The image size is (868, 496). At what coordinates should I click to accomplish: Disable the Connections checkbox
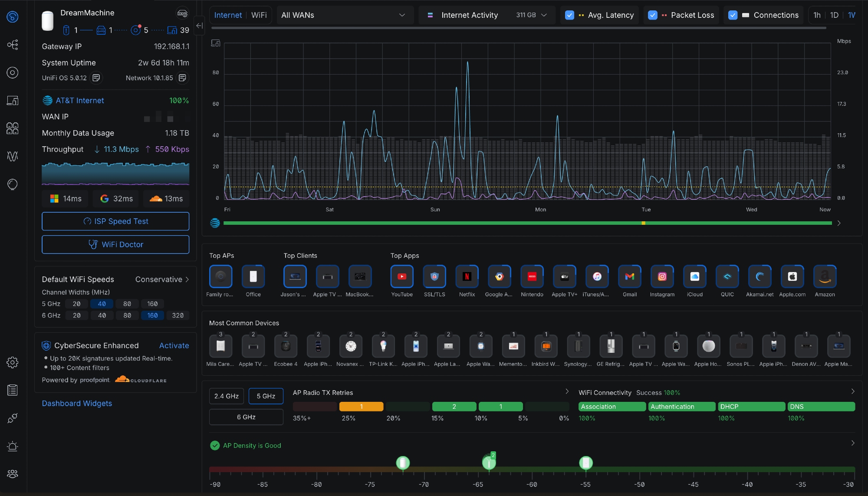coord(733,15)
